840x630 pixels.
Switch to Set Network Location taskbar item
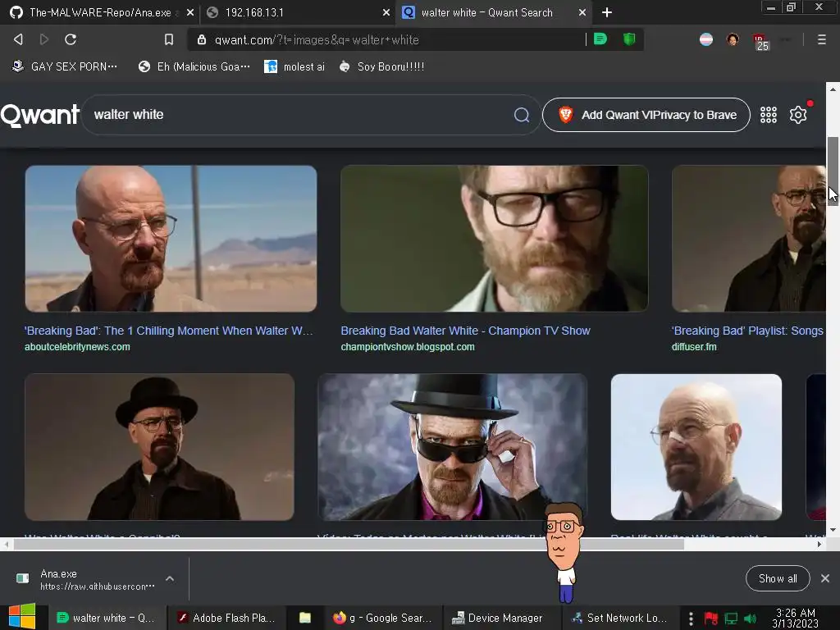620,618
